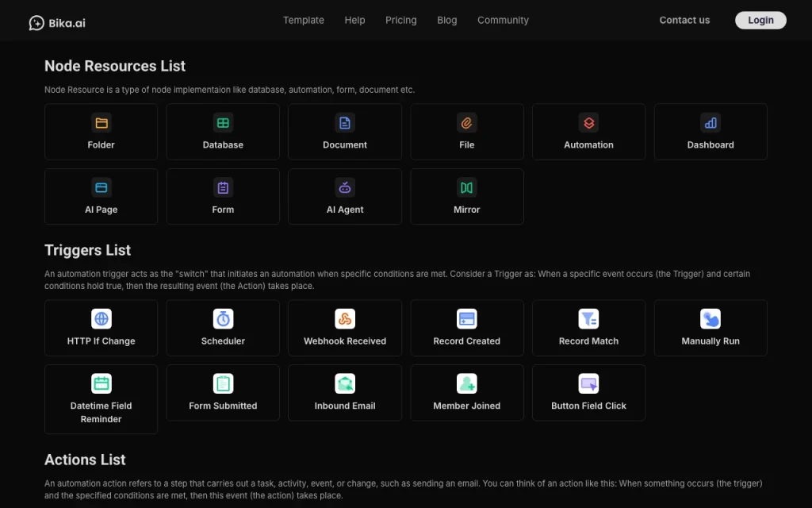
Task: Click the Datetime Field Reminder calendar icon
Action: pyautogui.click(x=101, y=383)
